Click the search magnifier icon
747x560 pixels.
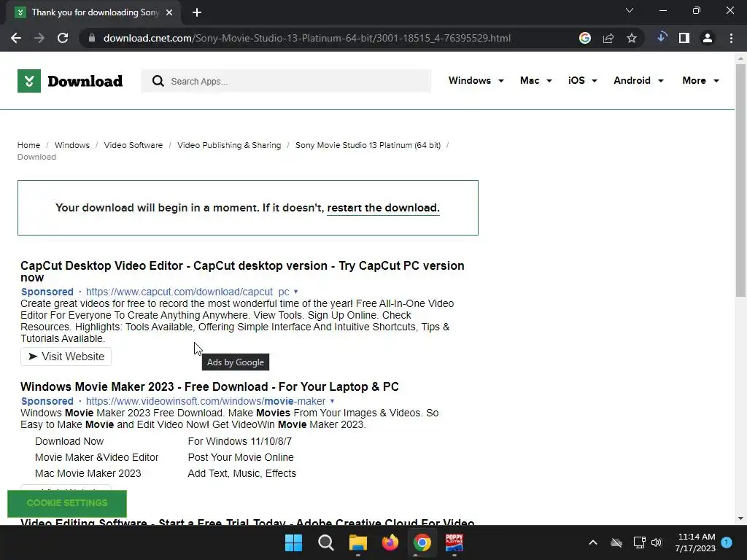point(158,81)
